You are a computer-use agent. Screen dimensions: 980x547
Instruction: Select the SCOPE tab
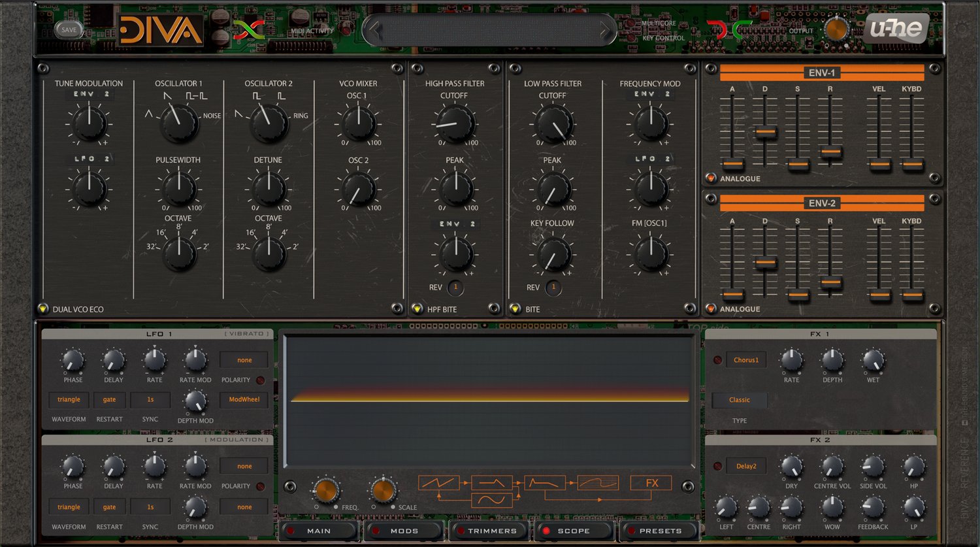pyautogui.click(x=574, y=531)
